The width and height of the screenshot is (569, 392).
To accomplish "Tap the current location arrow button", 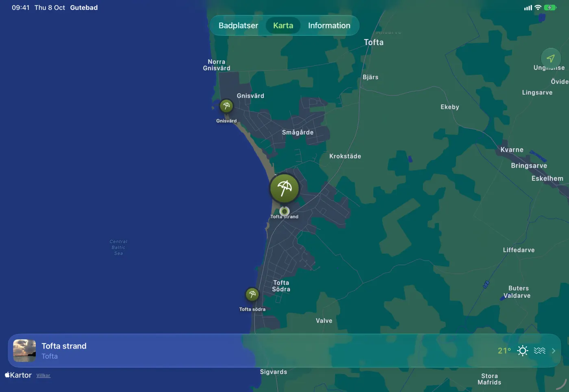I will tap(551, 58).
